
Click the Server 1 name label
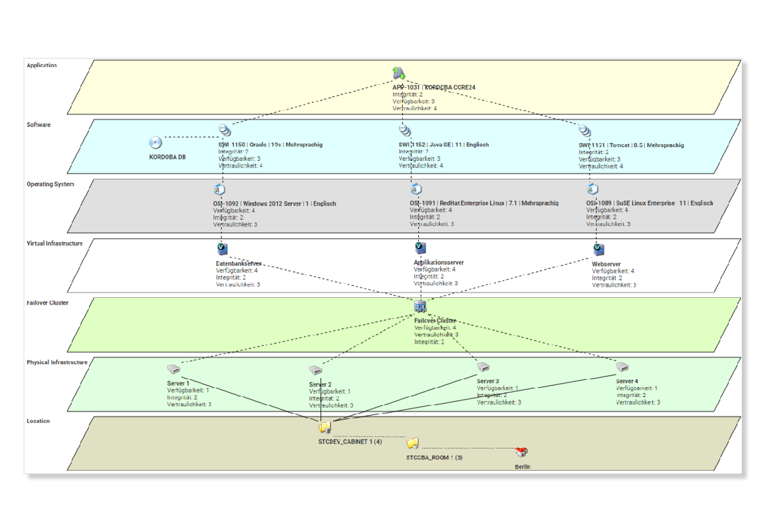tap(178, 384)
